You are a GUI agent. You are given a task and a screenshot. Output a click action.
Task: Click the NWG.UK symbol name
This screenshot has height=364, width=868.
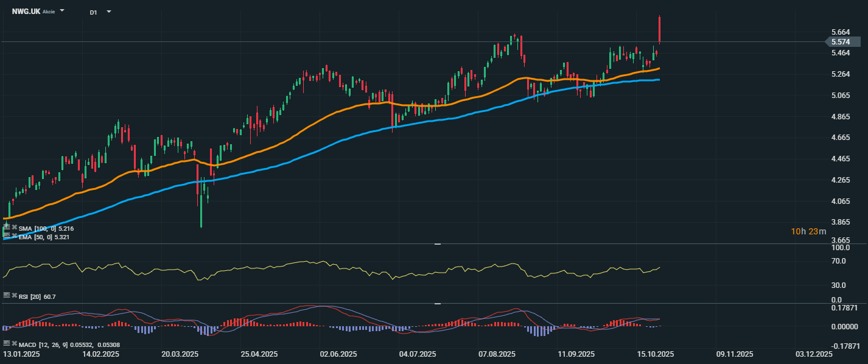pyautogui.click(x=26, y=12)
